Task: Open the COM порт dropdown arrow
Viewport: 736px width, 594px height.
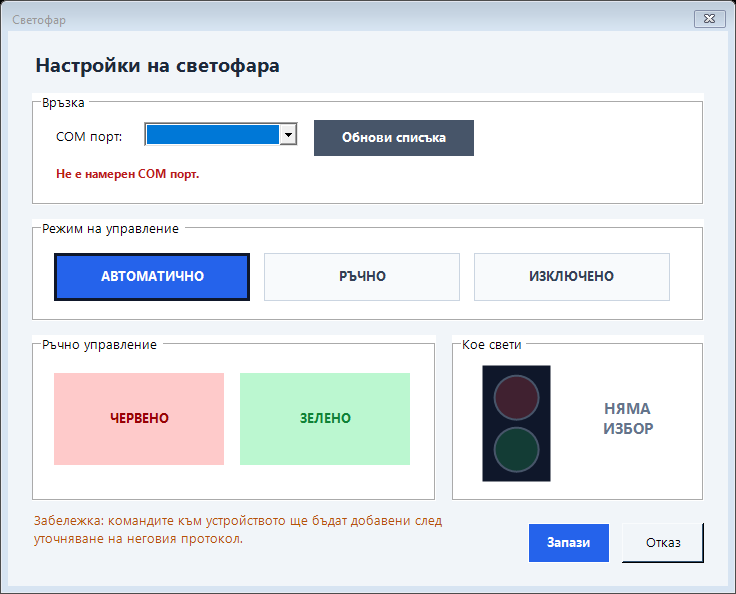Action: 288,135
